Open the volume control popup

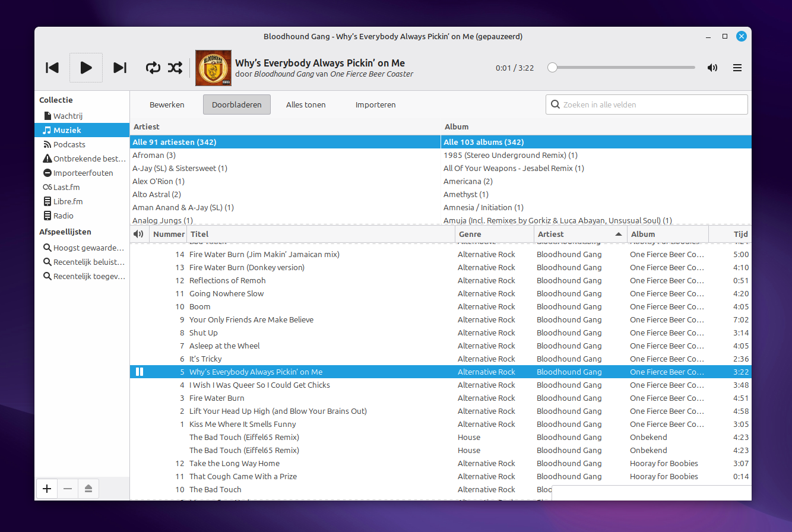point(712,68)
